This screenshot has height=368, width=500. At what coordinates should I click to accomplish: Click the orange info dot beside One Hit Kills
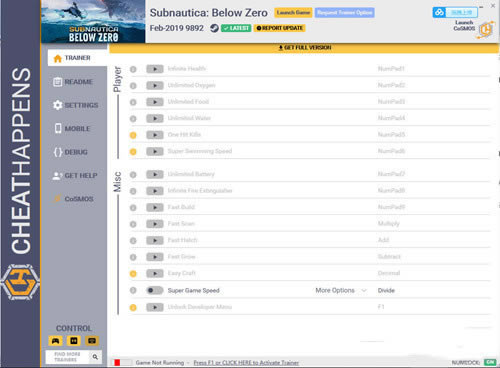point(133,135)
